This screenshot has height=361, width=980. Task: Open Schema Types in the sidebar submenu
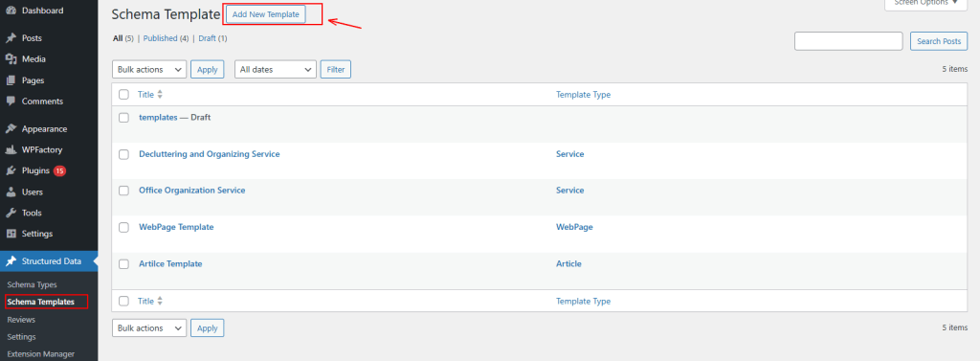pos(32,284)
